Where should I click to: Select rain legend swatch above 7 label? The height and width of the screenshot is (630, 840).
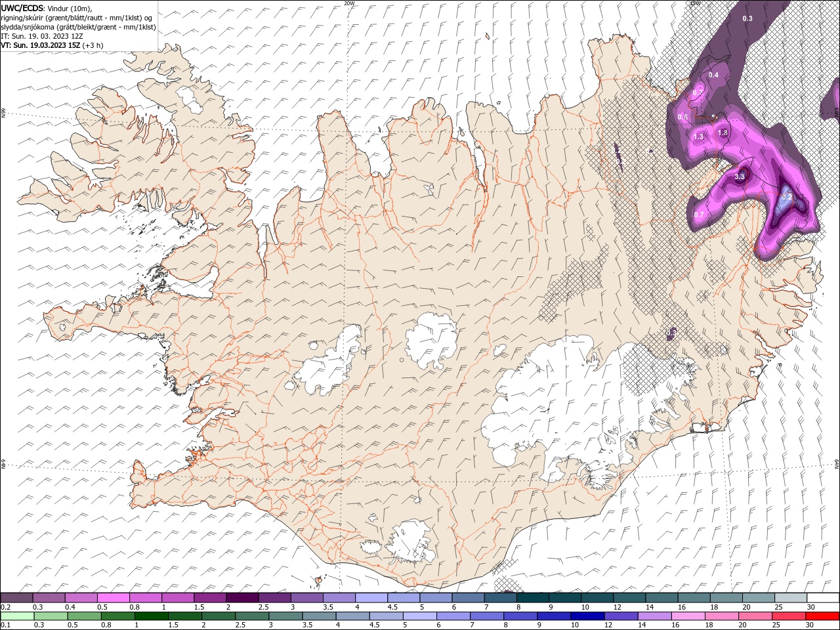click(486, 616)
